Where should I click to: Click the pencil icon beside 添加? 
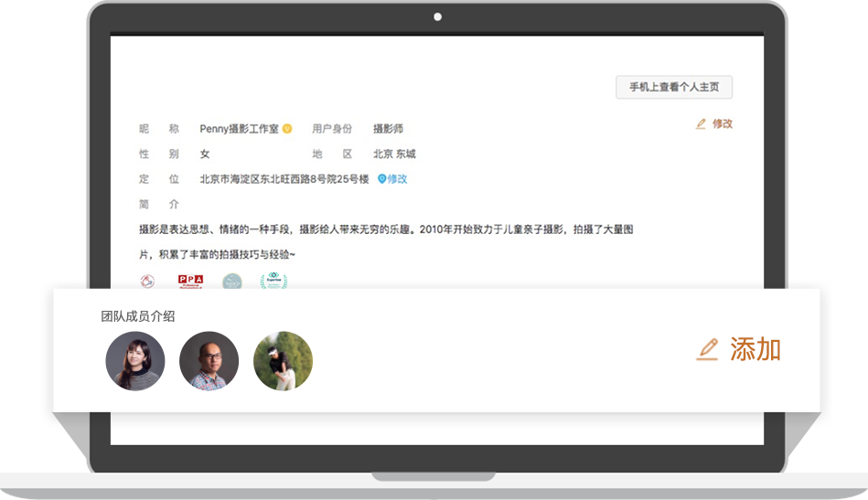[707, 349]
